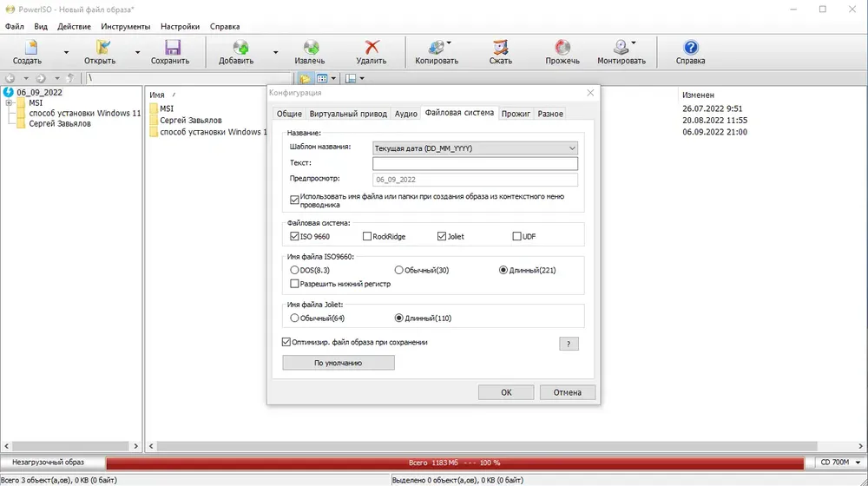Select the DOS(8.3) radio button
The image size is (868, 486).
click(294, 270)
